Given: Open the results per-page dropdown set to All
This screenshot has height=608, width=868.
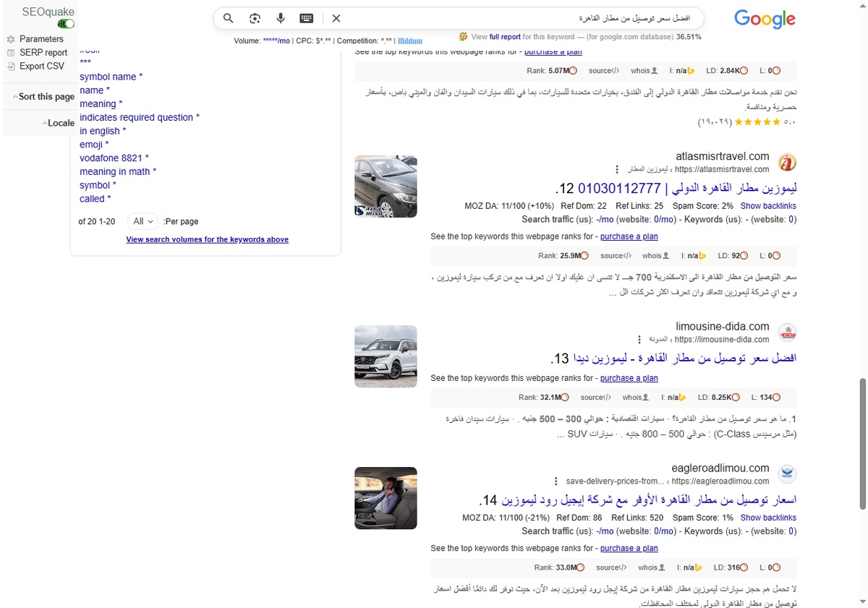Looking at the screenshot, I should click(142, 221).
